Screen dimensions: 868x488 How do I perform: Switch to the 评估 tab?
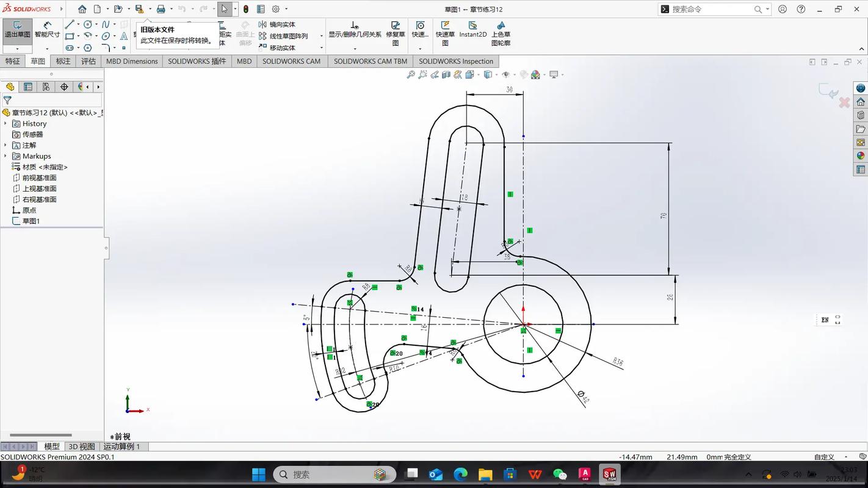pyautogui.click(x=89, y=61)
